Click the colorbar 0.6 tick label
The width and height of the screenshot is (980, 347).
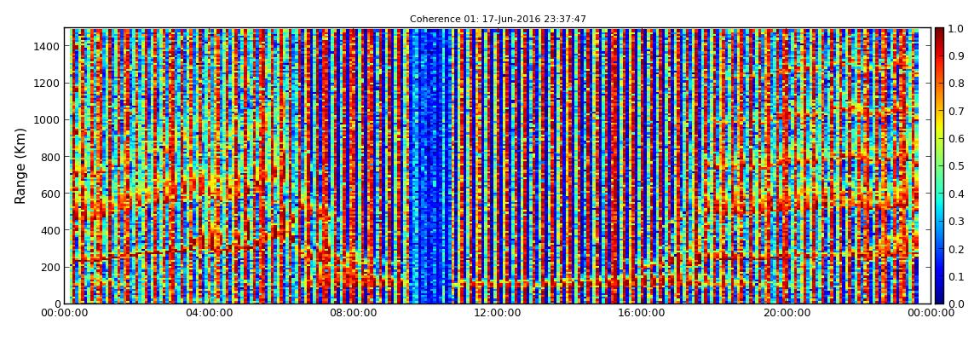click(x=955, y=139)
